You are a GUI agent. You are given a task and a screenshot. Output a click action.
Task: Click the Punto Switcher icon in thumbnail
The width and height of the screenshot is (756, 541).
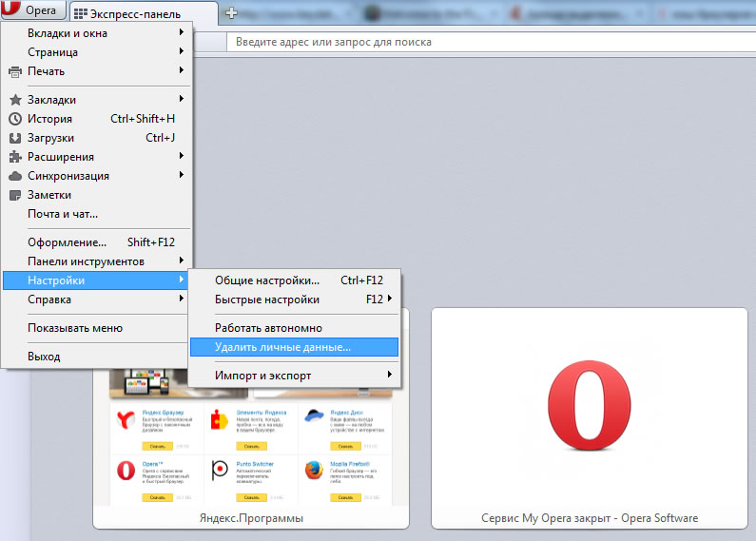[220, 470]
